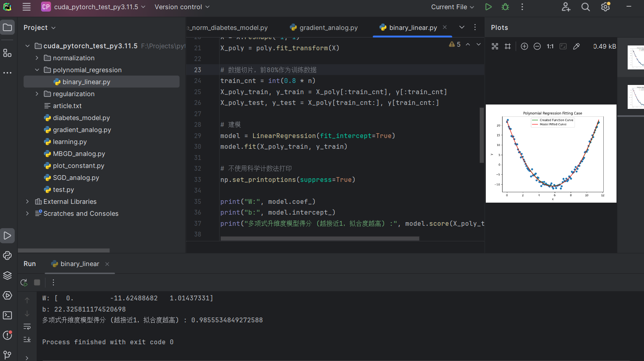
Task: Open the Version control dropdown
Action: (x=182, y=7)
